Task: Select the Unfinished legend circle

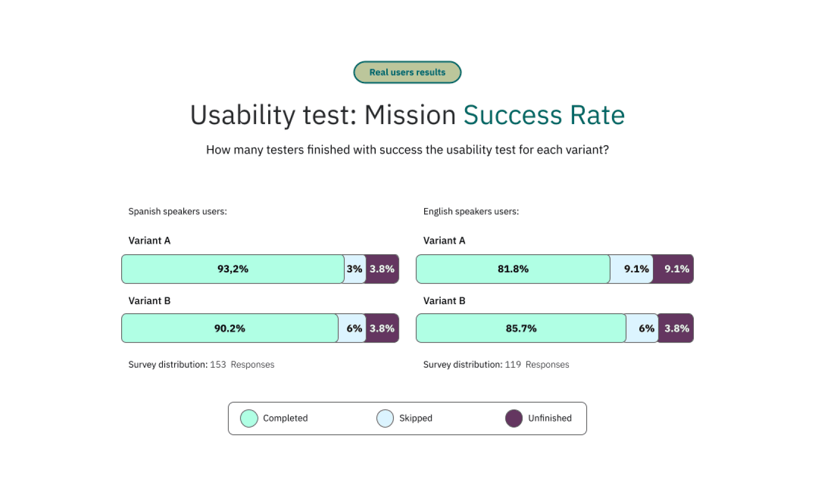Action: 514,418
